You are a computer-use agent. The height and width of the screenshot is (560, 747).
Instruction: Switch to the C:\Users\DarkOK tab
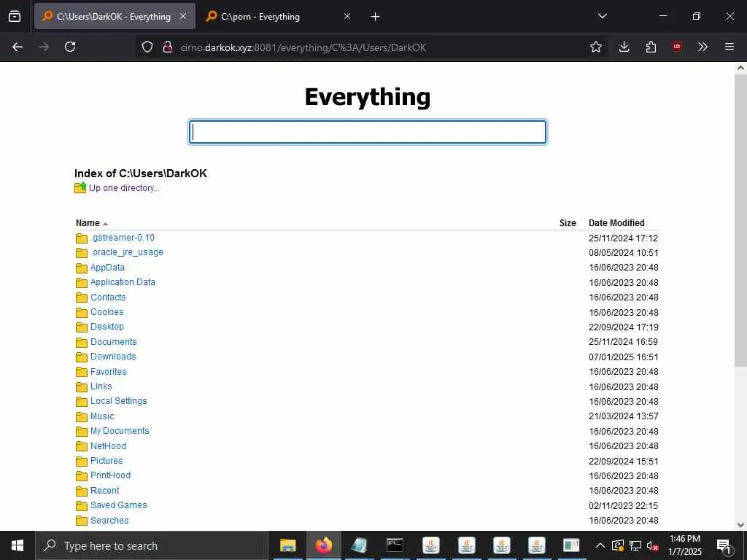(115, 17)
